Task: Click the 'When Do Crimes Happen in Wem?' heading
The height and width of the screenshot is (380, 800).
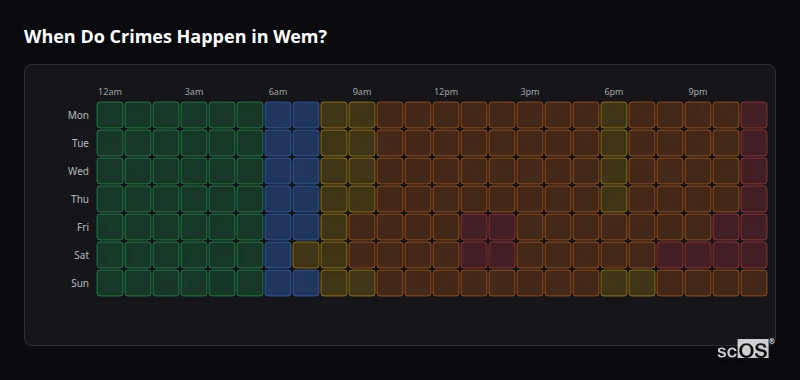Action: pyautogui.click(x=175, y=37)
